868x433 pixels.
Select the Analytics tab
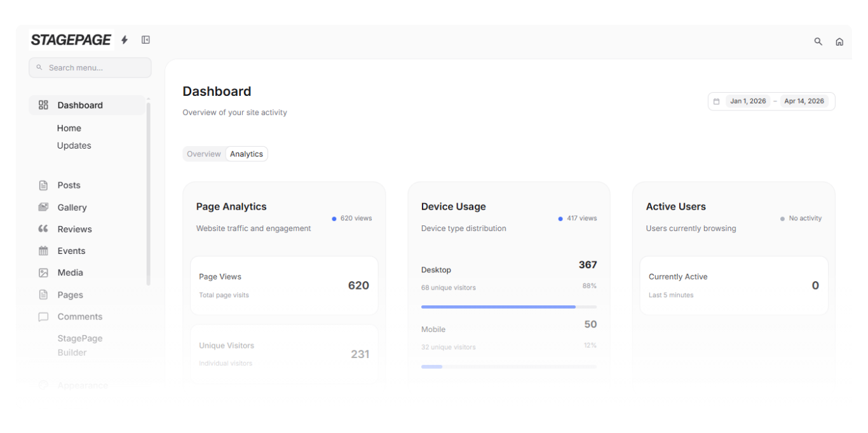tap(247, 154)
